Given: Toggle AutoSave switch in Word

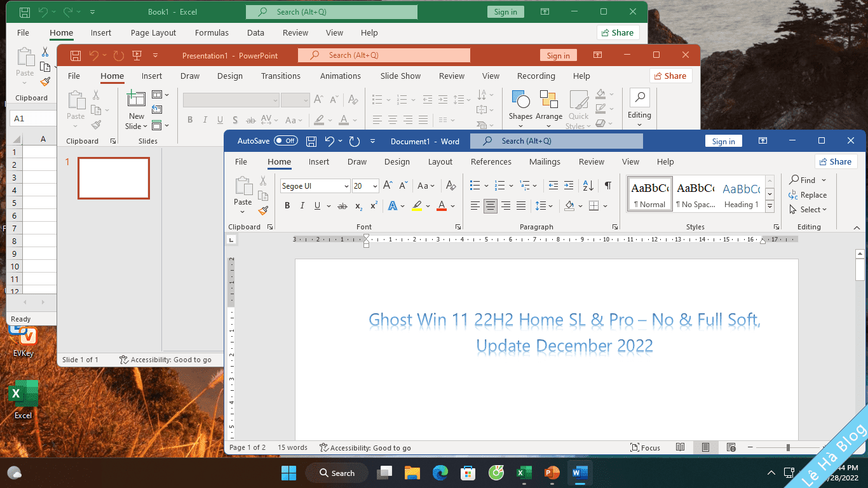Looking at the screenshot, I should pyautogui.click(x=286, y=141).
